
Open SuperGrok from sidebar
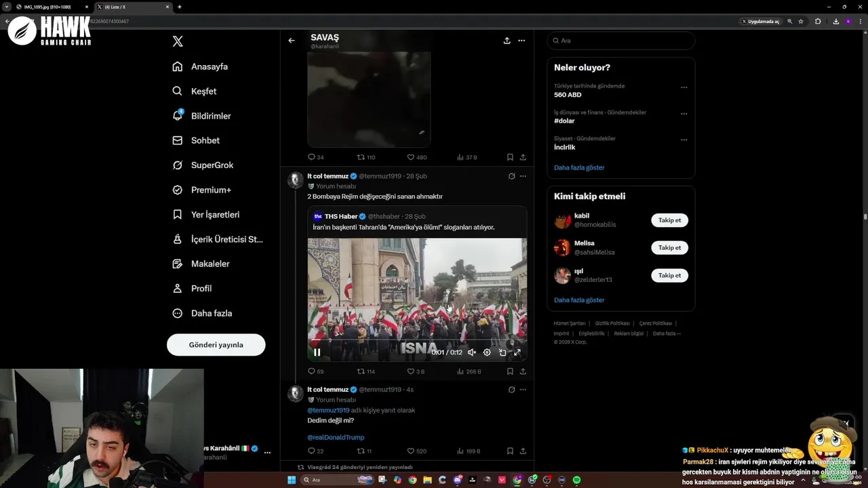pos(203,165)
